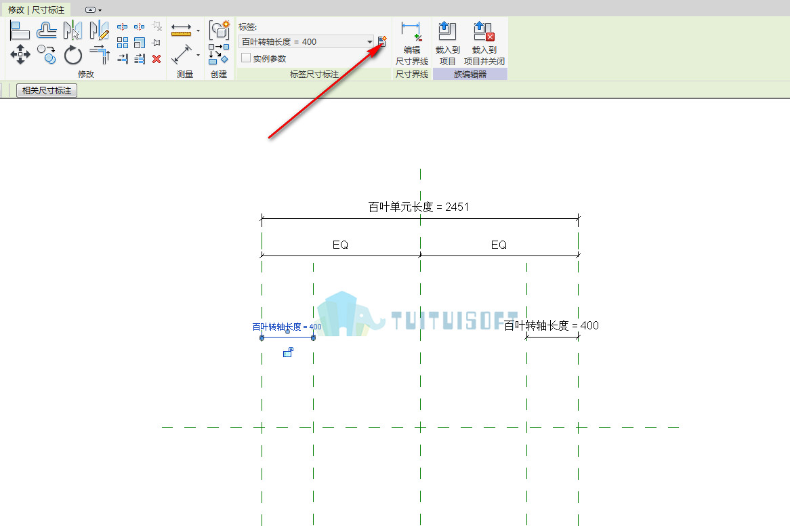Viewport: 790px width, 532px height.
Task: Expand the Aligned Dimension dropdown arrow
Action: pos(198,56)
